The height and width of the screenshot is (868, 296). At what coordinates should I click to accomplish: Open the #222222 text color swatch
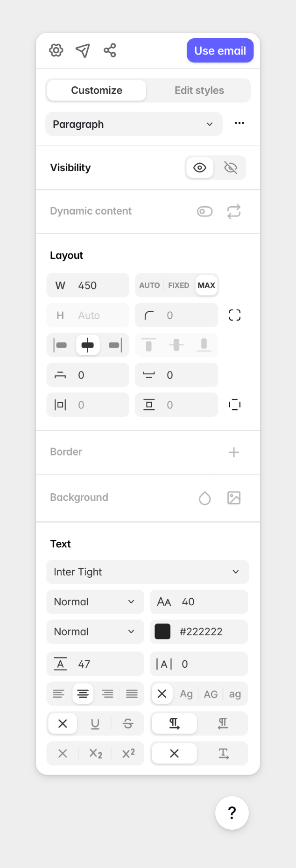[162, 631]
